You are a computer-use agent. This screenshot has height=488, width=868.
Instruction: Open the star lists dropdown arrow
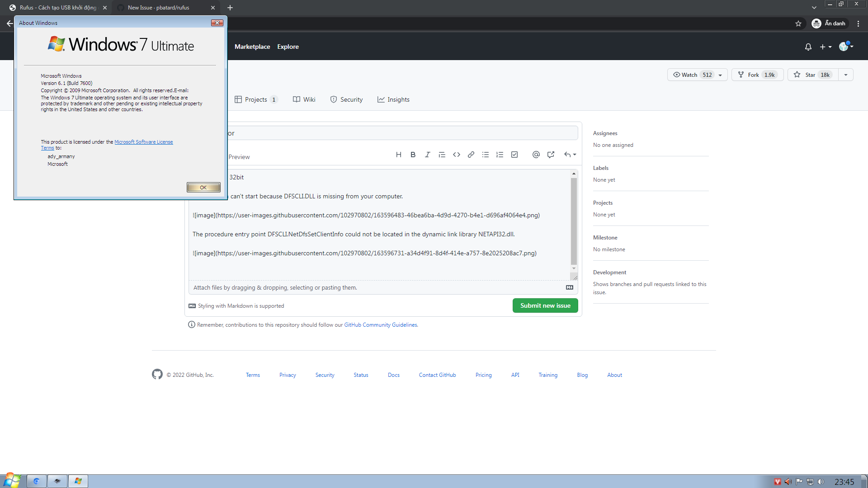tap(846, 75)
